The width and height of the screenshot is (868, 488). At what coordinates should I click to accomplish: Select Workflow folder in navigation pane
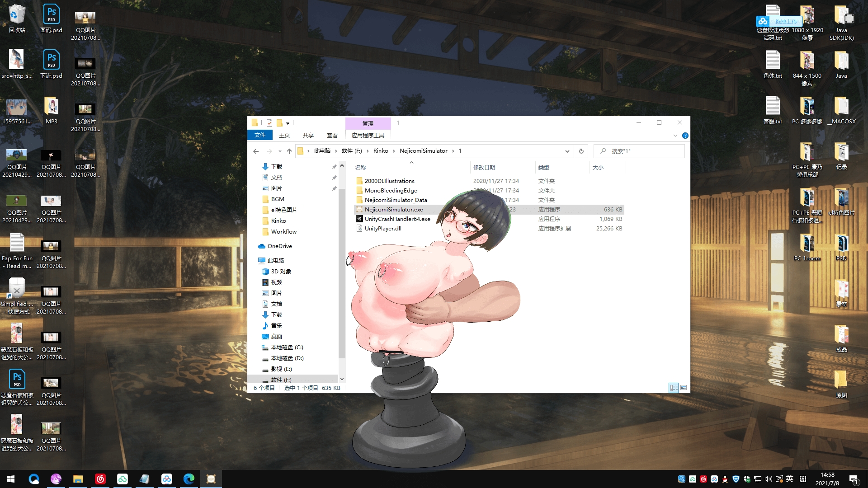pyautogui.click(x=283, y=232)
